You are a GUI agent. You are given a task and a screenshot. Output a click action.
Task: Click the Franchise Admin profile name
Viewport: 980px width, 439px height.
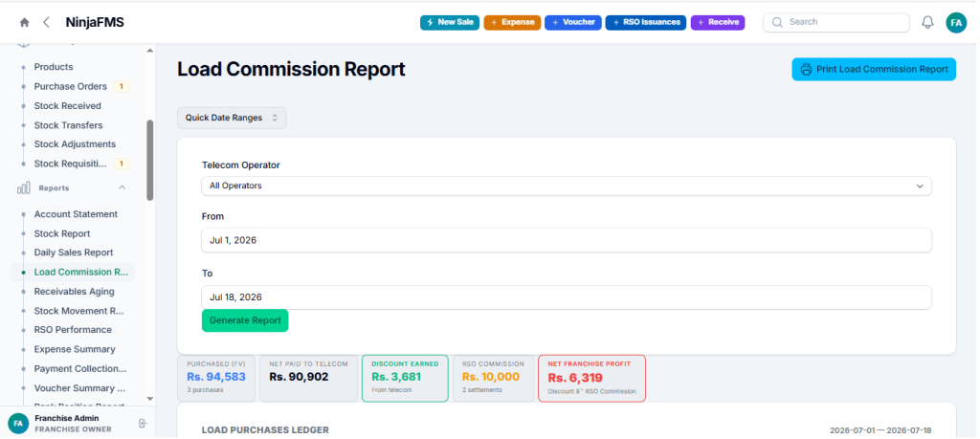click(66, 418)
